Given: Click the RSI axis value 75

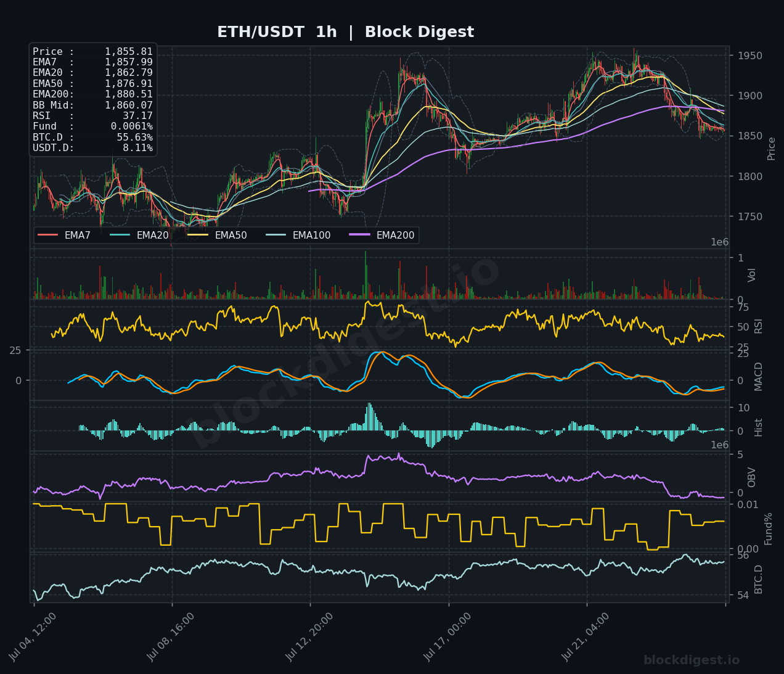Looking at the screenshot, I should tap(743, 308).
